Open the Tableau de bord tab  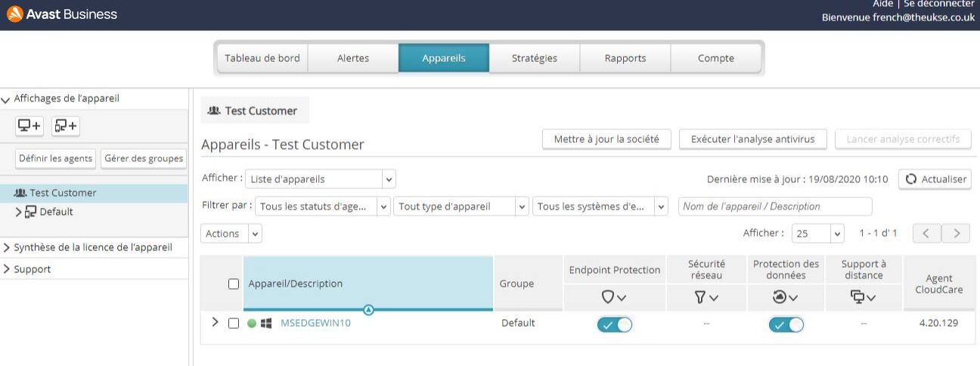point(262,58)
